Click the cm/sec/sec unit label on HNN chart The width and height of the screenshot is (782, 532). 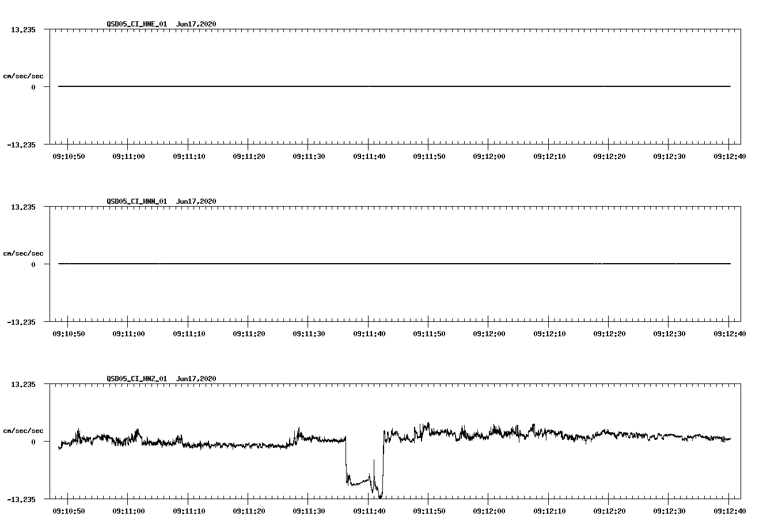pyautogui.click(x=24, y=253)
